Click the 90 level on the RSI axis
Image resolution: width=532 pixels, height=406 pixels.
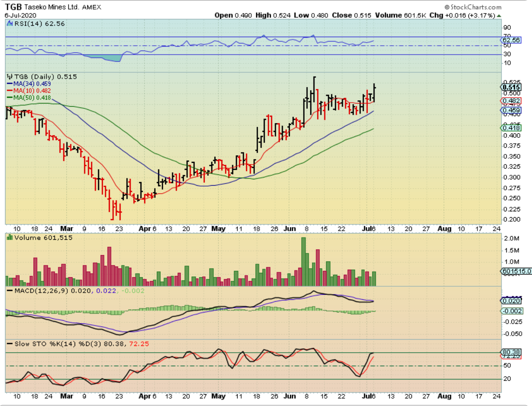coord(507,28)
